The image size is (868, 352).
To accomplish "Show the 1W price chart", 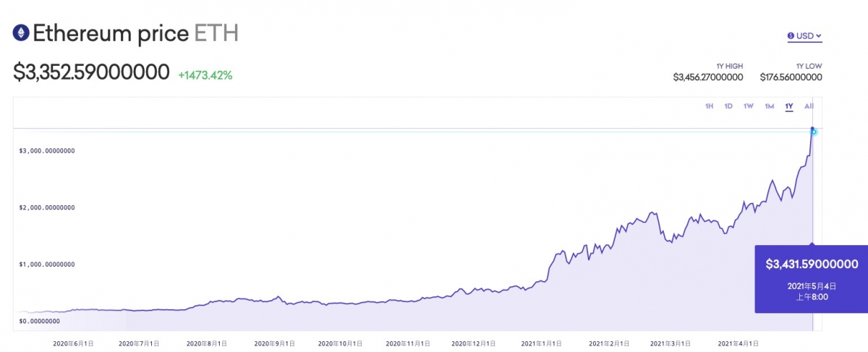I will (x=749, y=106).
